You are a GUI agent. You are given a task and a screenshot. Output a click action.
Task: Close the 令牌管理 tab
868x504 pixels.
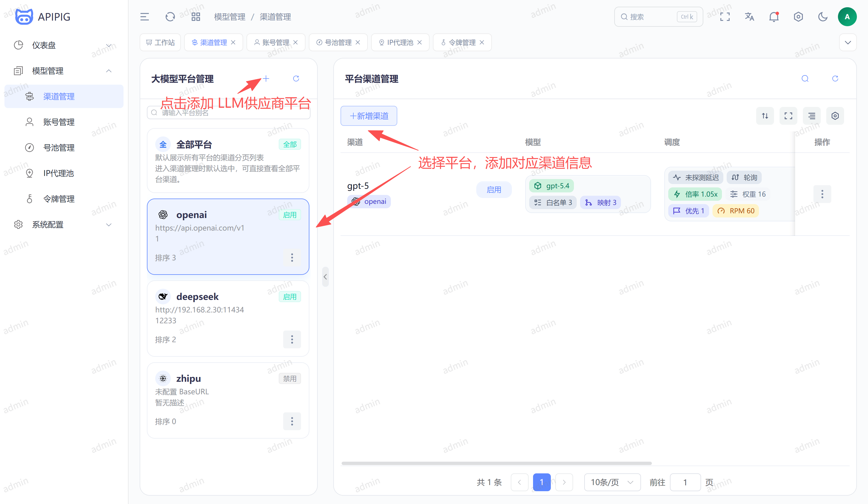click(482, 42)
